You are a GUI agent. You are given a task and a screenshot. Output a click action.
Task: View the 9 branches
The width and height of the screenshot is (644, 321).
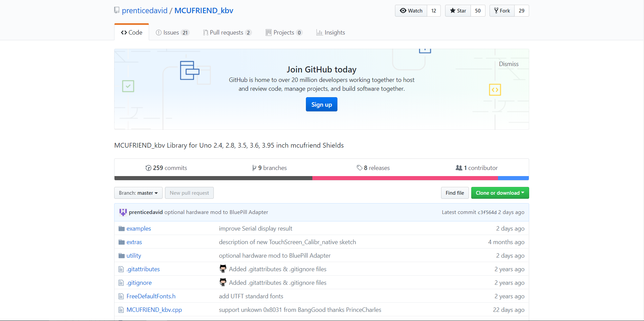[x=269, y=168]
